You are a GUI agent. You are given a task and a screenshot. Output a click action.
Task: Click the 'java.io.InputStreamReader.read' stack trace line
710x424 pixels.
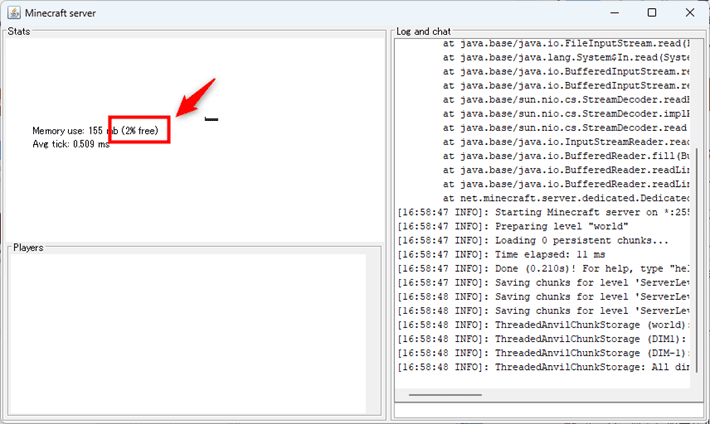tap(566, 142)
